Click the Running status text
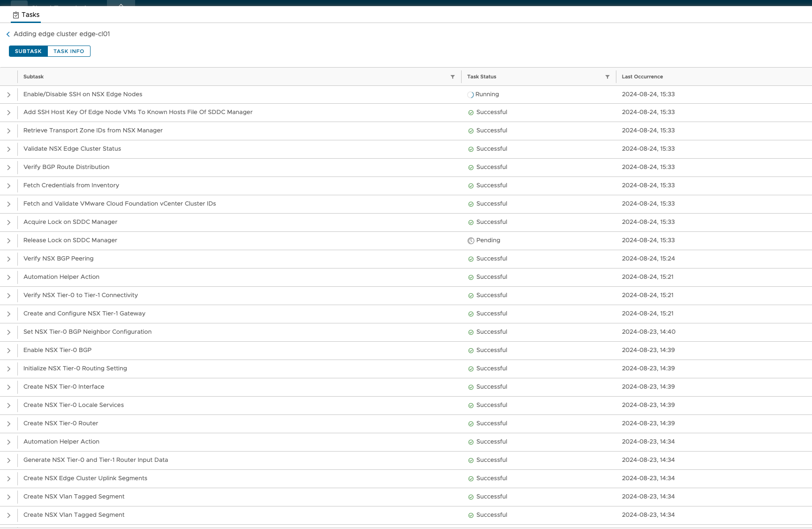 (487, 94)
